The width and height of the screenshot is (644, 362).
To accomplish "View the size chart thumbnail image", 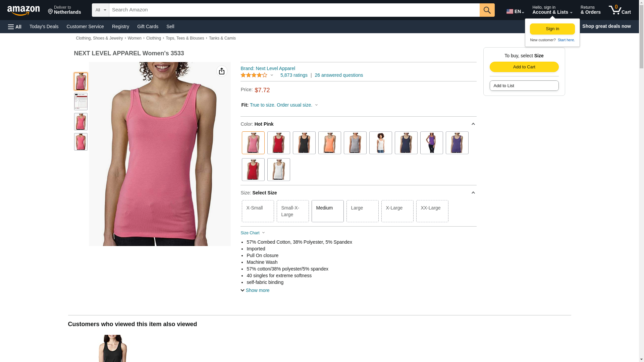I will point(80,102).
